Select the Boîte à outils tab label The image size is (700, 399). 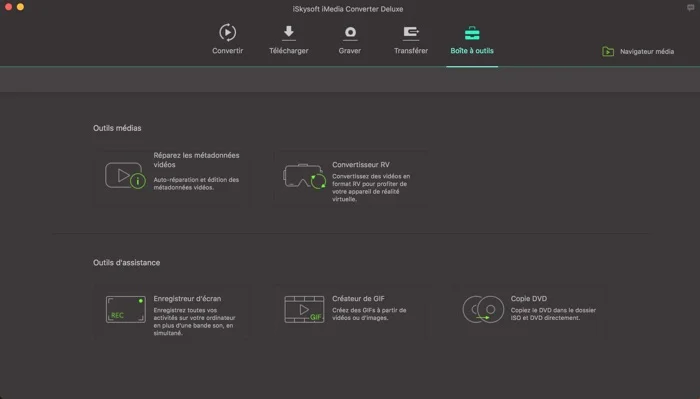(472, 51)
